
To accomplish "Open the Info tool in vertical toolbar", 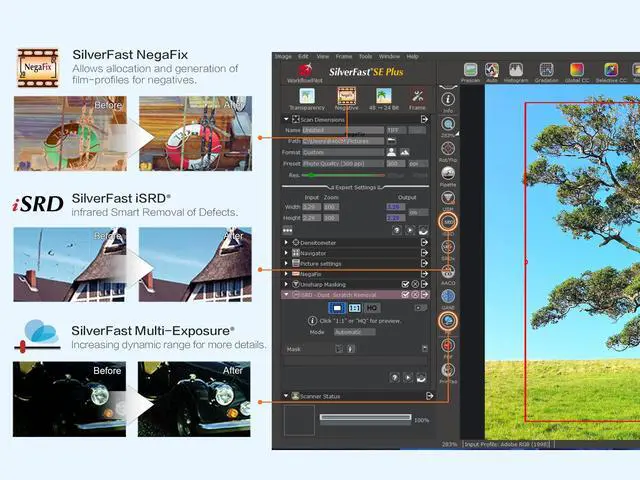I will (448, 99).
